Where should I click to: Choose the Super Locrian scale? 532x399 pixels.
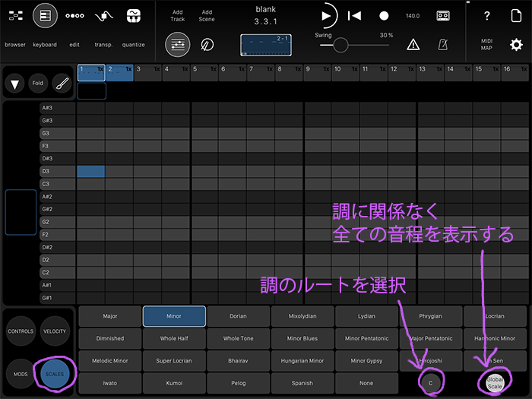pyautogui.click(x=174, y=361)
